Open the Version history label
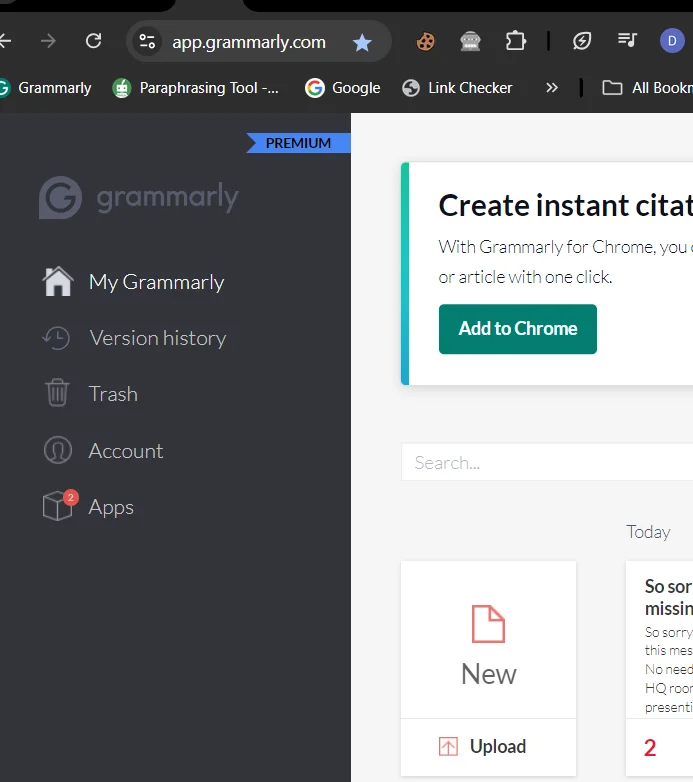This screenshot has height=782, width=693. click(158, 338)
